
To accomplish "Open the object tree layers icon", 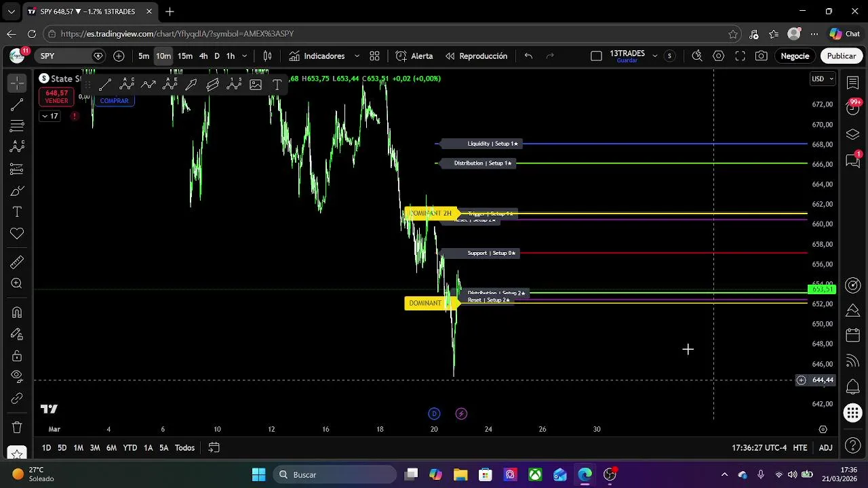I will [853, 134].
